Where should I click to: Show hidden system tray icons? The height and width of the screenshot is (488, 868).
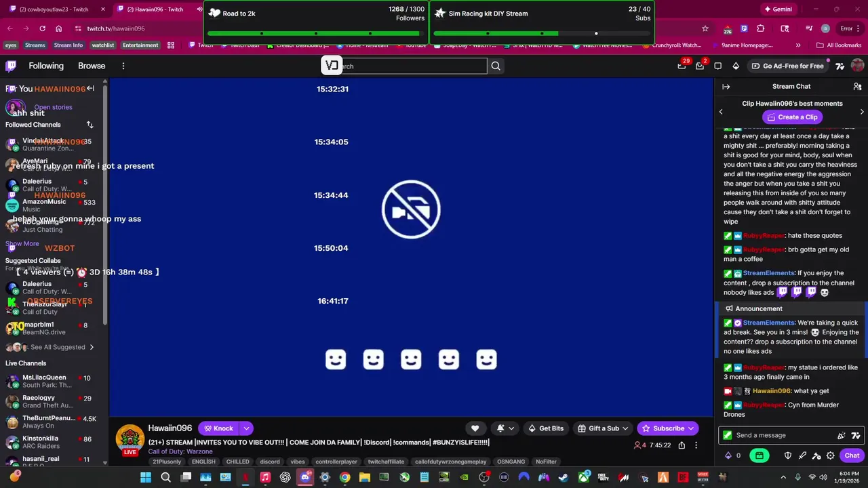[783, 477]
